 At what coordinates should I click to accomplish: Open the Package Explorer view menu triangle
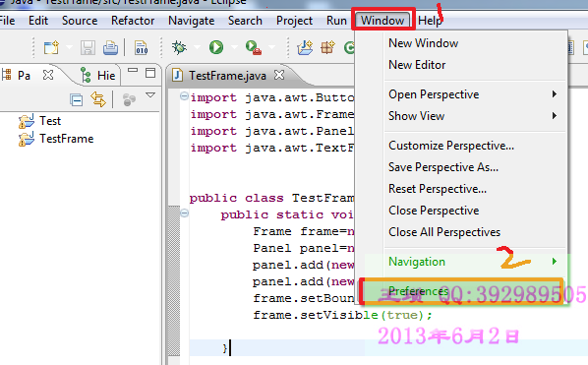tap(150, 95)
